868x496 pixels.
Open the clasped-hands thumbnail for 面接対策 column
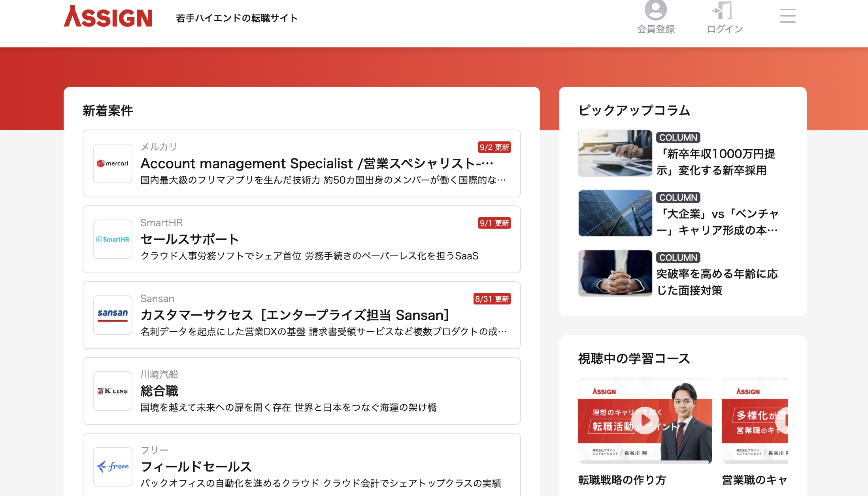click(615, 273)
